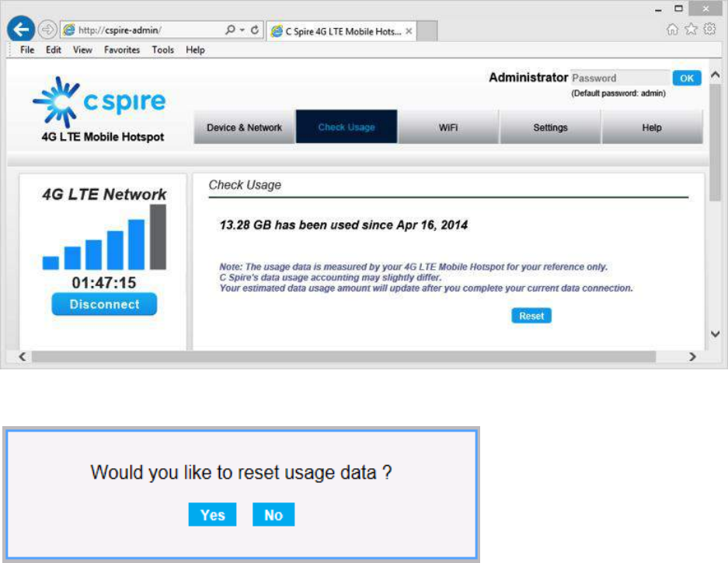Click the horizontal scrollbar thumb
Viewport: 728px width, 563px height.
click(x=343, y=357)
